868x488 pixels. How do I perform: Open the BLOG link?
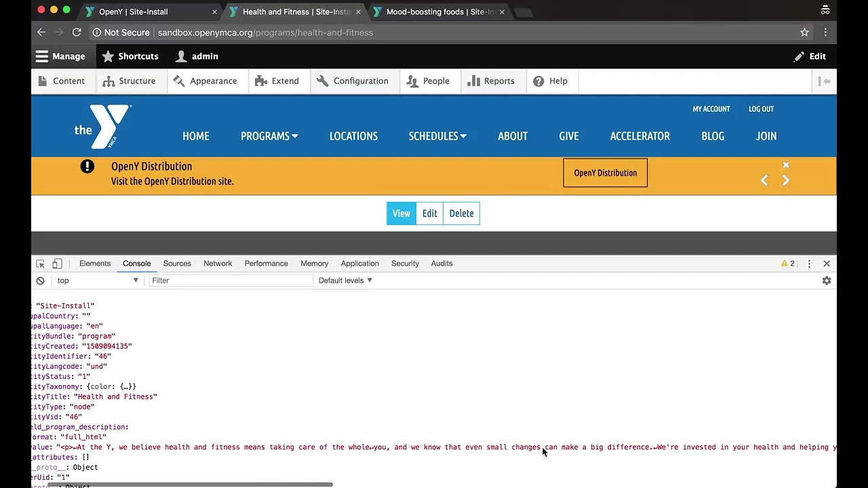(713, 136)
